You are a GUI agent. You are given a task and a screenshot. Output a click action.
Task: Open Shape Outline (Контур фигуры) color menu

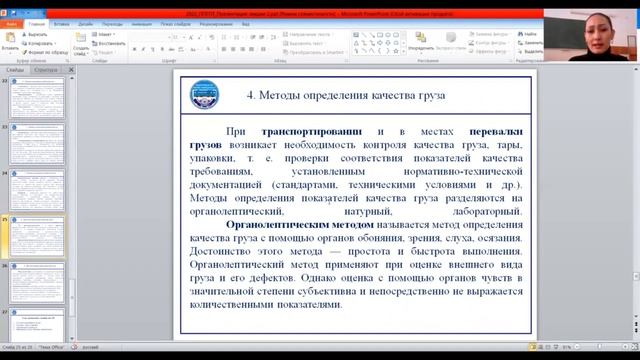[488, 43]
